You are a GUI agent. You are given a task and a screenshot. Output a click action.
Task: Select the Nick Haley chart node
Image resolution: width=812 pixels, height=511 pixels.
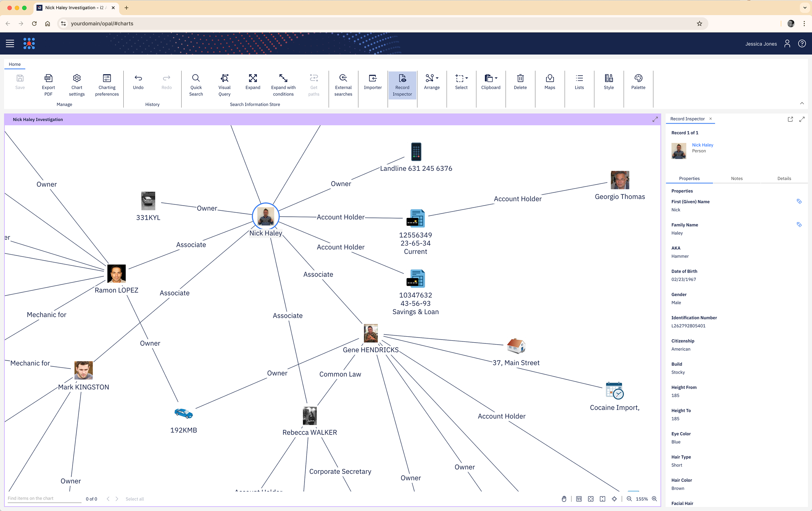tap(266, 216)
